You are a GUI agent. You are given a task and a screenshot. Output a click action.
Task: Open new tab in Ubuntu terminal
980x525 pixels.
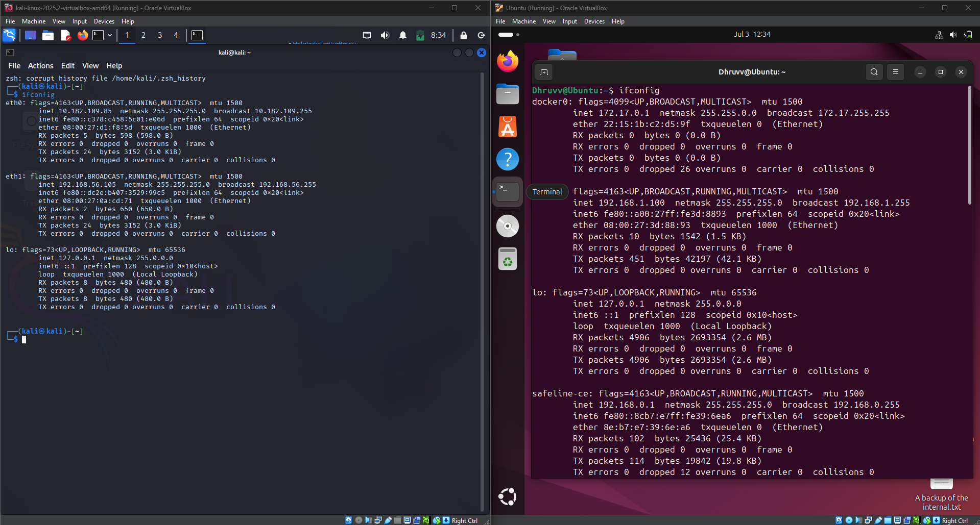[x=544, y=72]
